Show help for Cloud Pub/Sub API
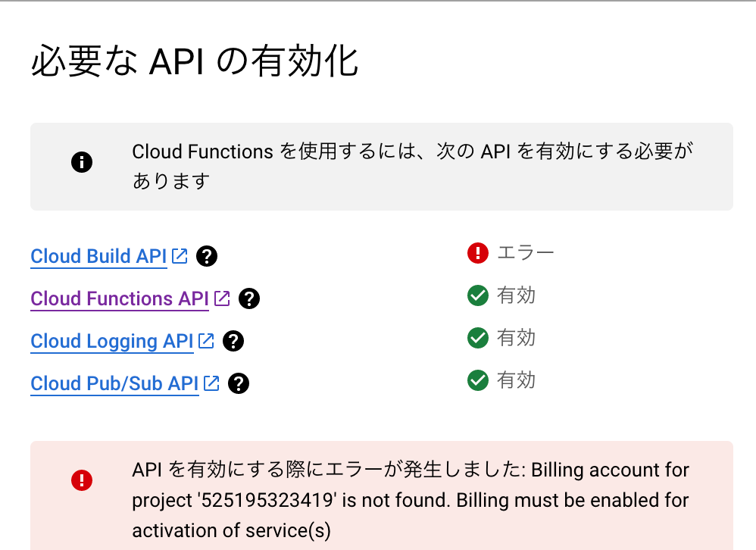The height and width of the screenshot is (550, 756). tap(239, 384)
